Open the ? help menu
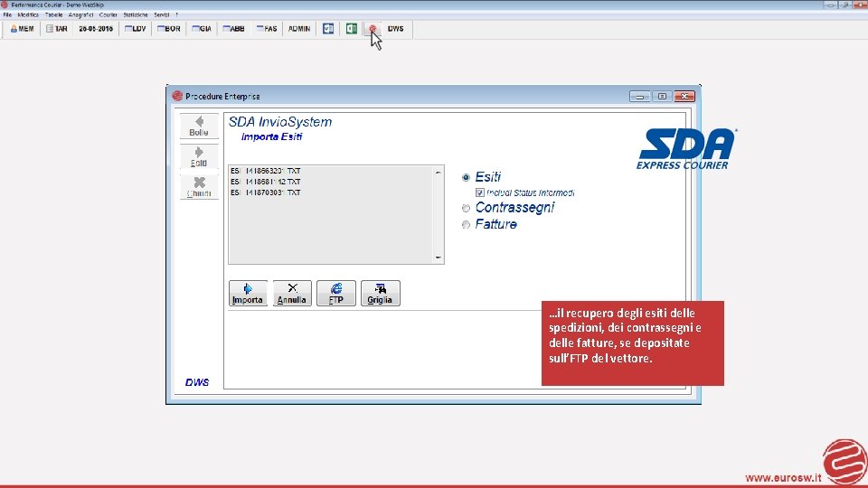The width and height of the screenshot is (868, 488). coord(176,15)
